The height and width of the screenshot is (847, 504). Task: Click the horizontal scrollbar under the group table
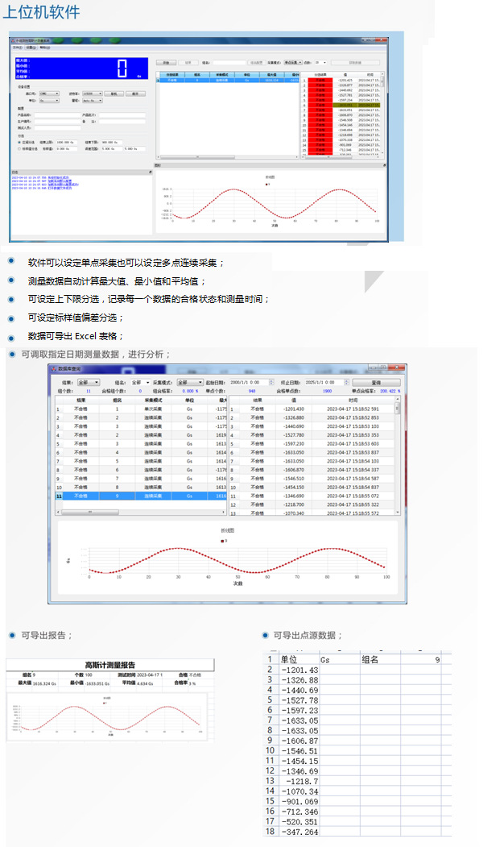[x=140, y=512]
